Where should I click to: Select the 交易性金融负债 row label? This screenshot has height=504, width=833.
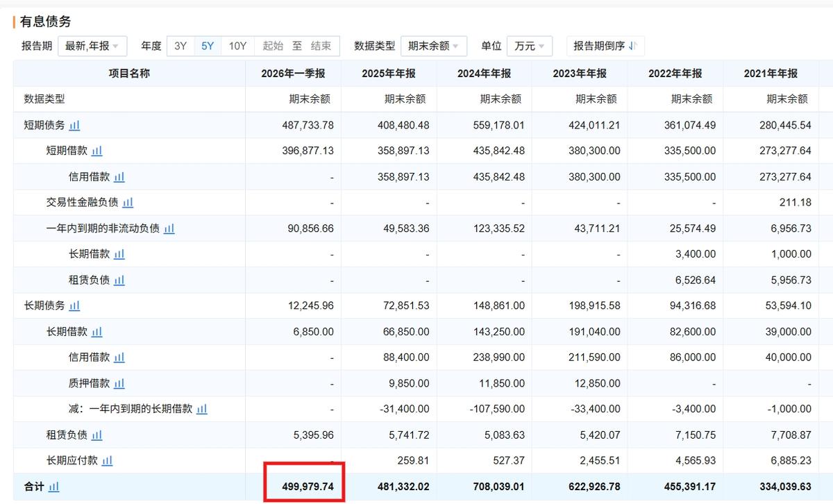[83, 202]
